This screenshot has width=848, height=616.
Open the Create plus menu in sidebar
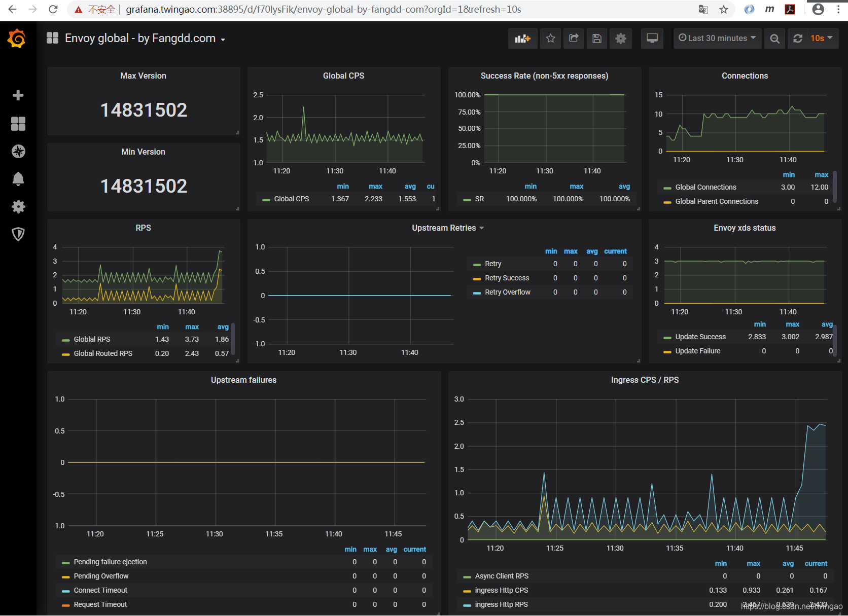pyautogui.click(x=18, y=95)
